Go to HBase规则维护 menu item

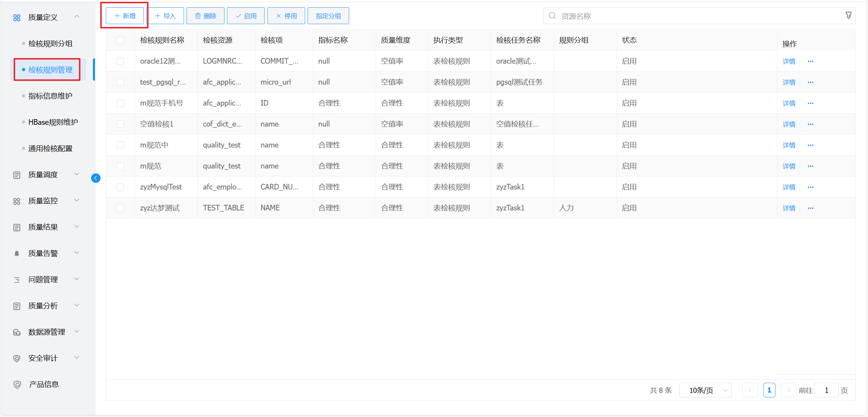coord(53,122)
